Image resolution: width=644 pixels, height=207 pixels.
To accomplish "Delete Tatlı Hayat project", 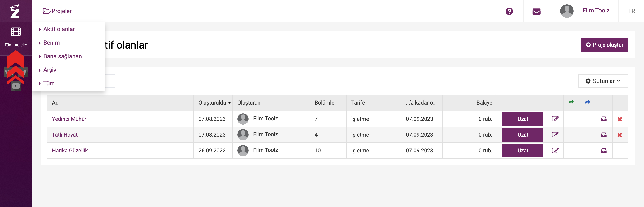I will [x=620, y=135].
